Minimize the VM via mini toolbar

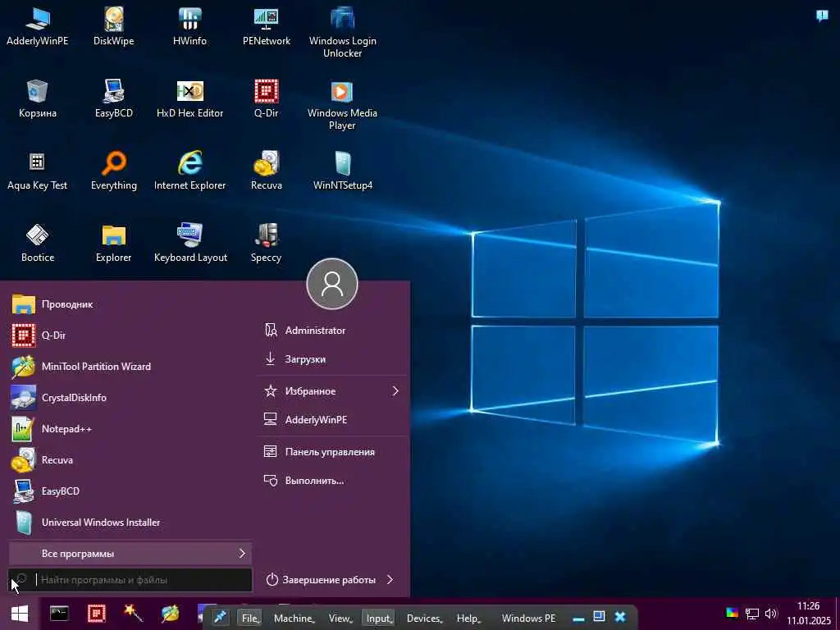coord(578,619)
